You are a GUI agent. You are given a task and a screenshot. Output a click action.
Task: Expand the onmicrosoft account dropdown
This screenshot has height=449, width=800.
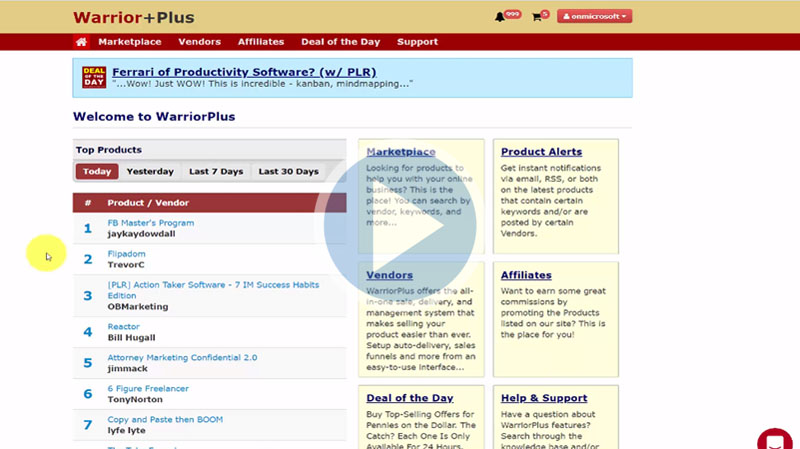[x=594, y=17]
